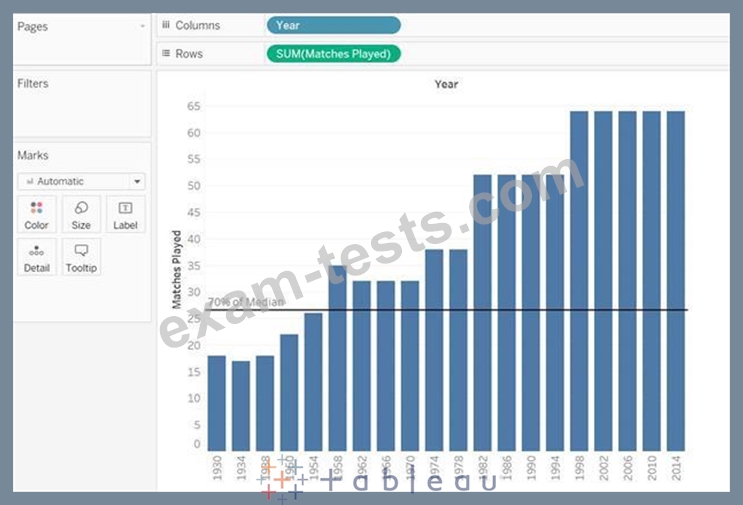Screen dimensions: 743x505
Task: Select the SUM(Matches Played) pill in Rows
Action: [333, 53]
